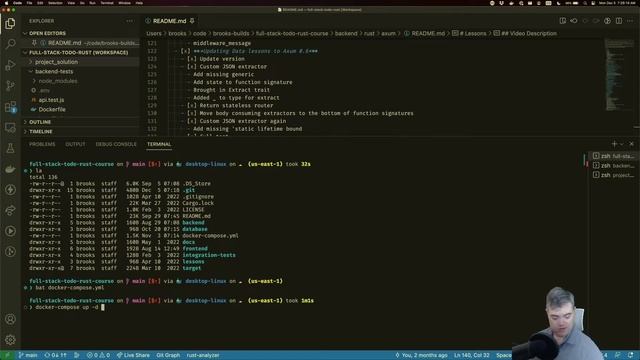Open the Manage gear icon
Image resolution: width=640 pixels, height=360 pixels.
(x=10, y=339)
